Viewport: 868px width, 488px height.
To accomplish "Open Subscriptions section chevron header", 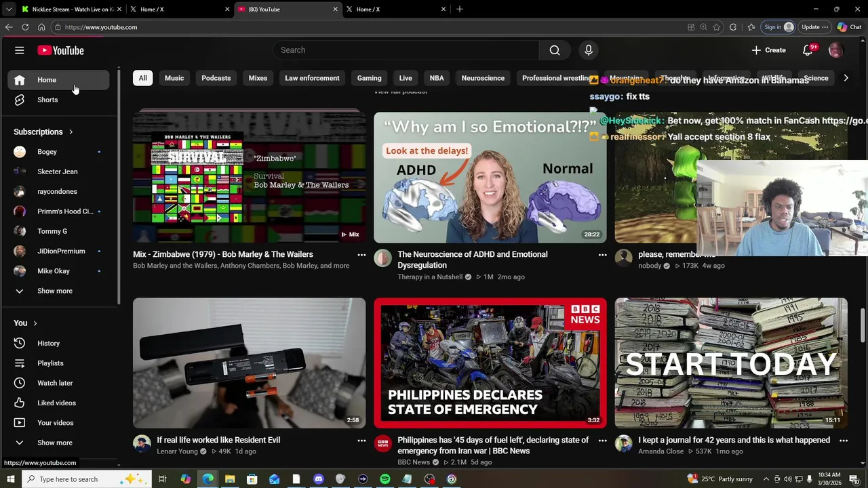I will (43, 132).
